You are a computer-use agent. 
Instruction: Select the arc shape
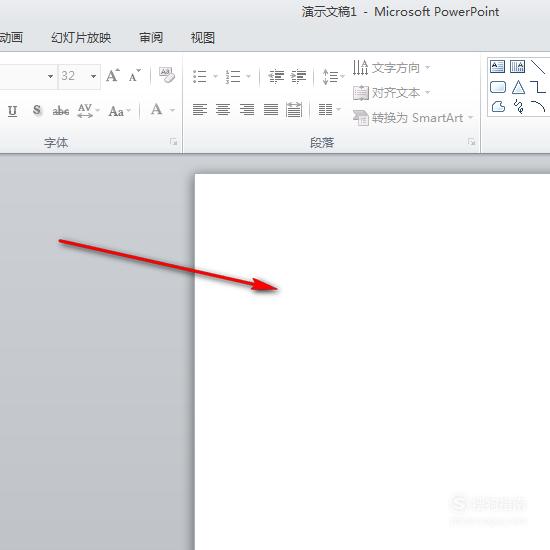tap(538, 106)
